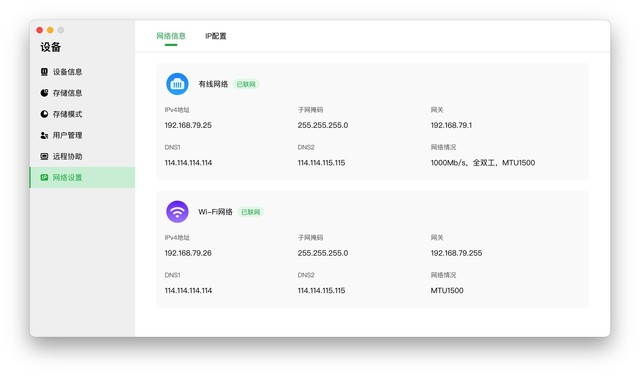Click the Wi-Fi网络 heading
Image resolution: width=640 pixels, height=376 pixels.
216,212
